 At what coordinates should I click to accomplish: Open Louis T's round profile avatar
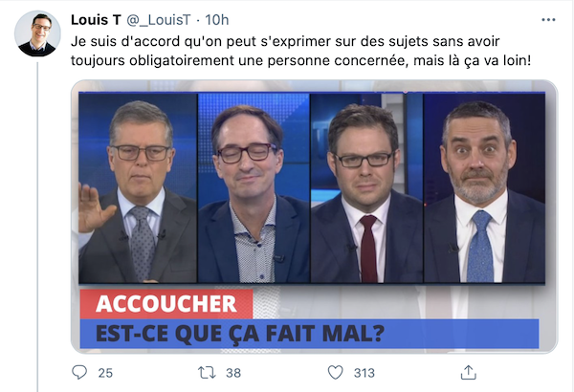pyautogui.click(x=37, y=33)
